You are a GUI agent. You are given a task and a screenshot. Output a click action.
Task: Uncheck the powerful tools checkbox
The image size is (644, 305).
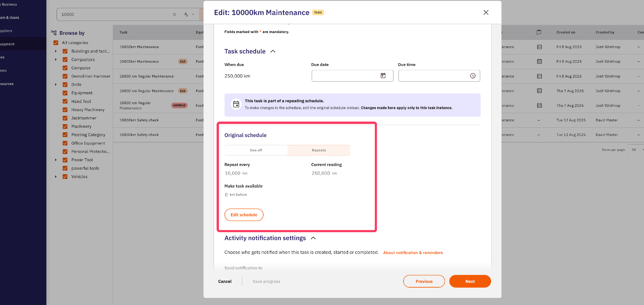(x=65, y=168)
